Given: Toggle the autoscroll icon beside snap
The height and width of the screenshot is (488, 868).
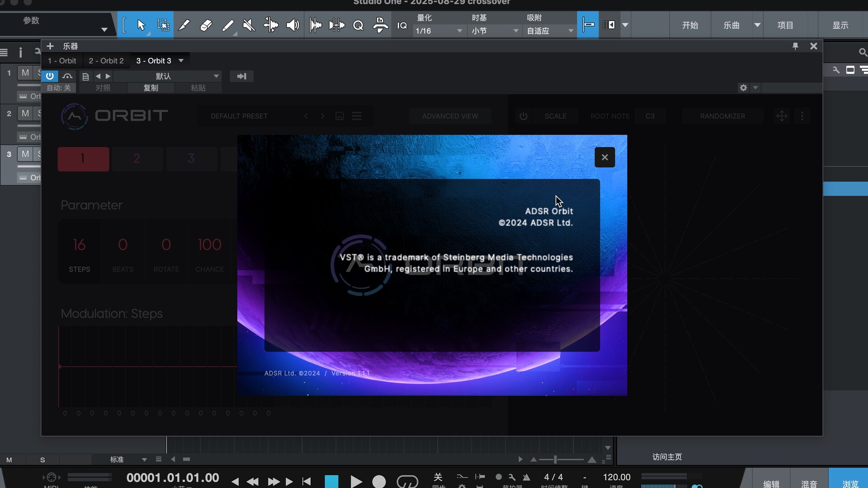Looking at the screenshot, I should click(609, 25).
